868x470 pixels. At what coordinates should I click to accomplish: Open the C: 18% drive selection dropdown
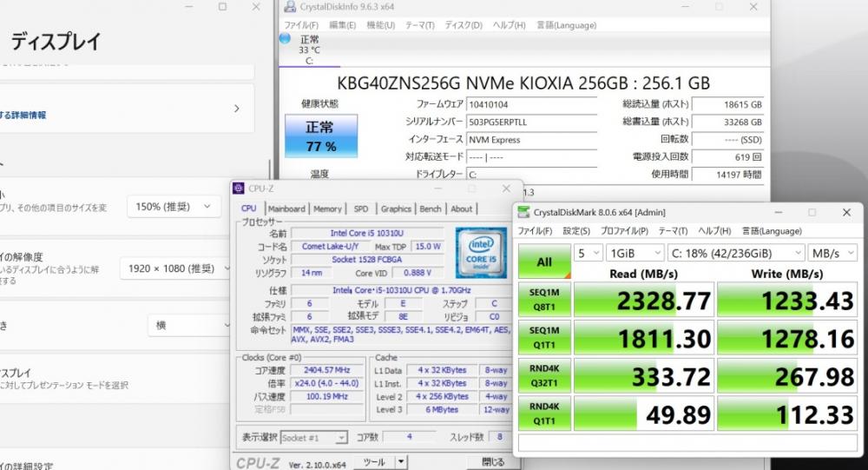pos(736,254)
